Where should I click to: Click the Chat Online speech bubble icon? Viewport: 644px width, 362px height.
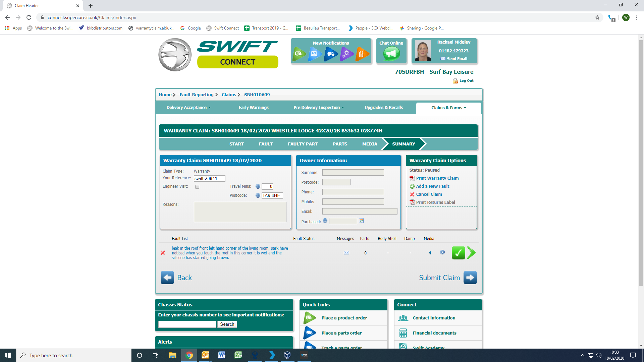391,54
